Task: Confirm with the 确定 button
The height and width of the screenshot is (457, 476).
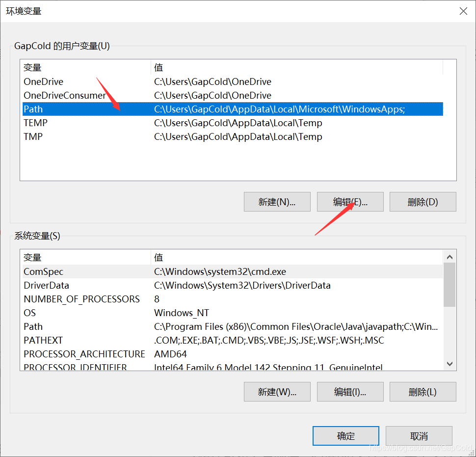Action: click(x=346, y=436)
